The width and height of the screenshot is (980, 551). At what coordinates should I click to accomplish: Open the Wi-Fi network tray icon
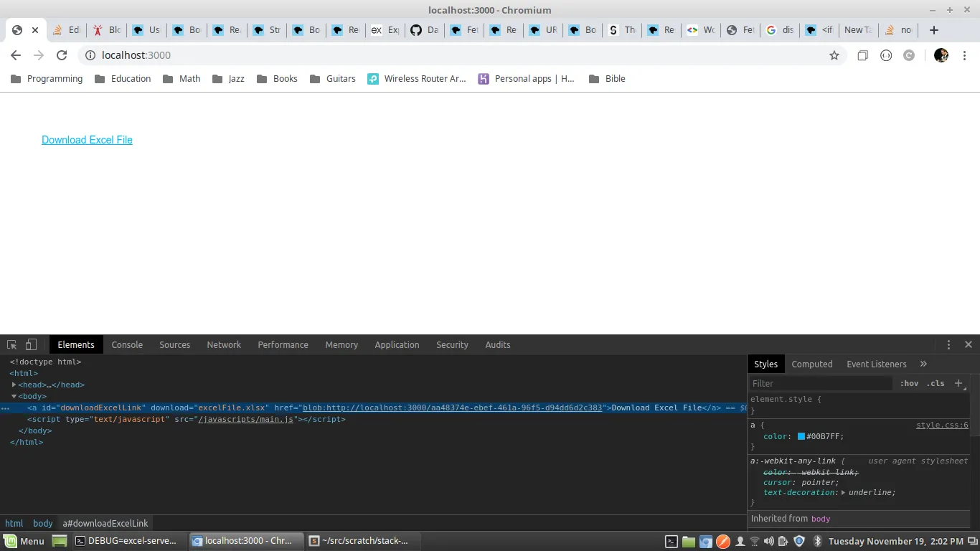754,541
